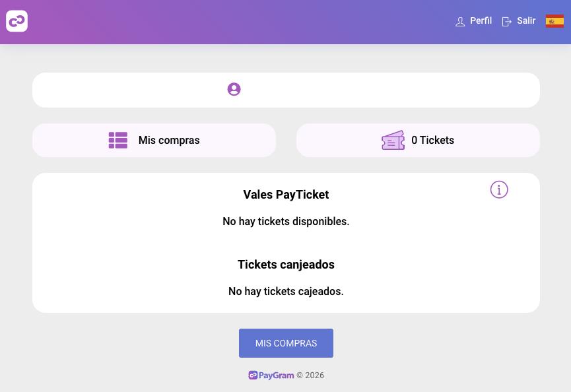Select the 0 Tickets tab label
The width and height of the screenshot is (571, 392).
pyautogui.click(x=432, y=140)
